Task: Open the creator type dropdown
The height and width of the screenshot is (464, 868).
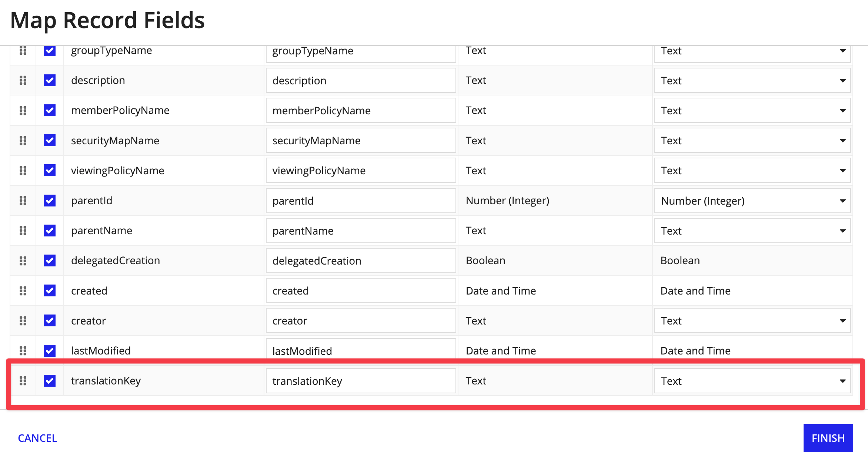Action: pos(752,321)
